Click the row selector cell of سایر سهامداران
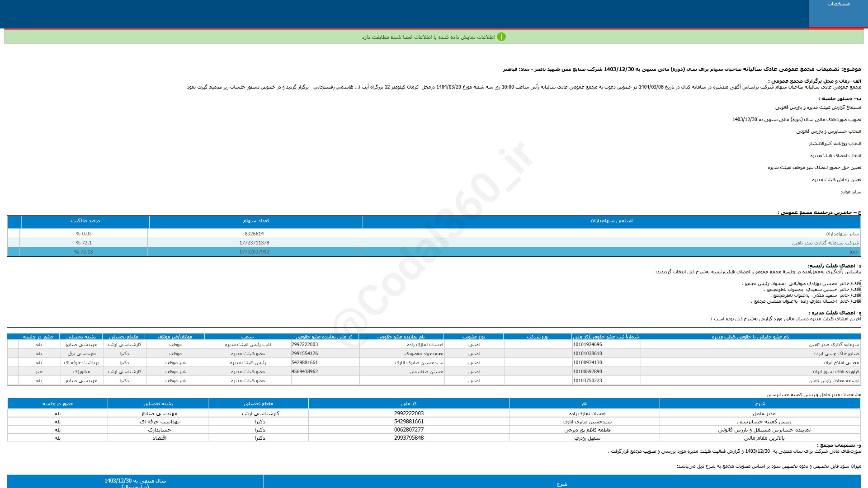Viewport: 868px width, 488px height. pyautogui.click(x=14, y=234)
